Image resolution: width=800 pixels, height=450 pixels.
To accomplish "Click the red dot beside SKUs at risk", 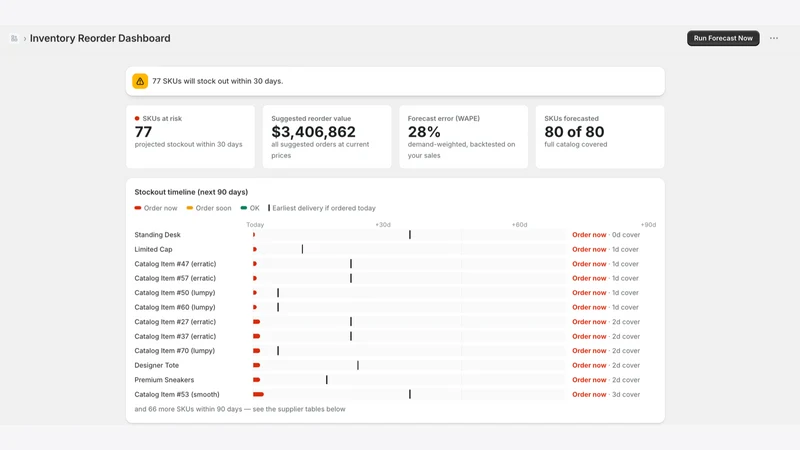I will (137, 118).
